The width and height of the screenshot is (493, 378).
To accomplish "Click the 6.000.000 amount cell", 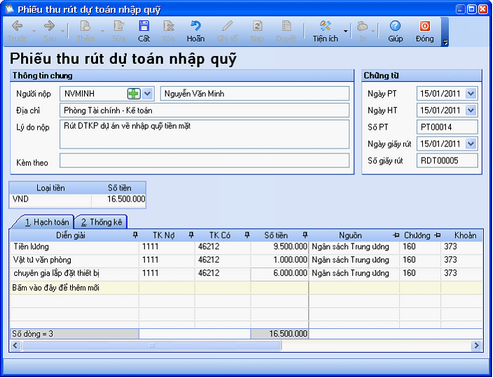I will pos(279,273).
